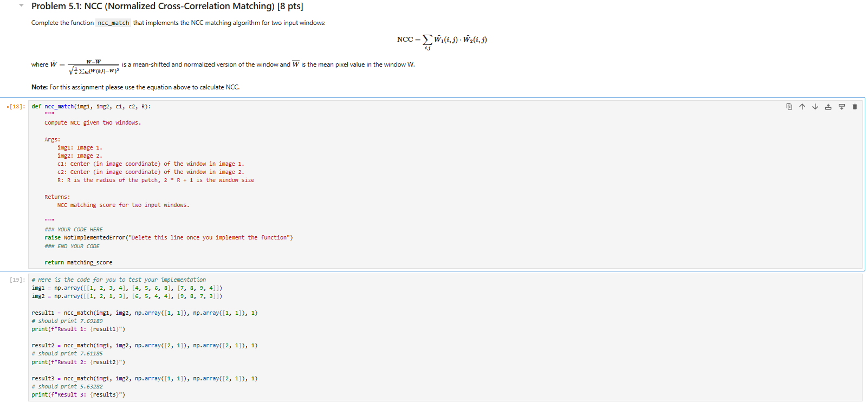Click the inline code 'ncc_match' in the description
This screenshot has width=868, height=402.
point(113,23)
